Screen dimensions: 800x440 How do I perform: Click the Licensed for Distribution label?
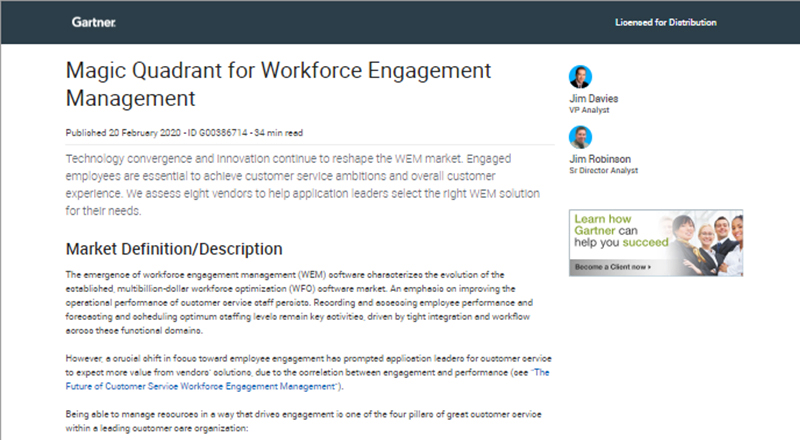[x=665, y=22]
